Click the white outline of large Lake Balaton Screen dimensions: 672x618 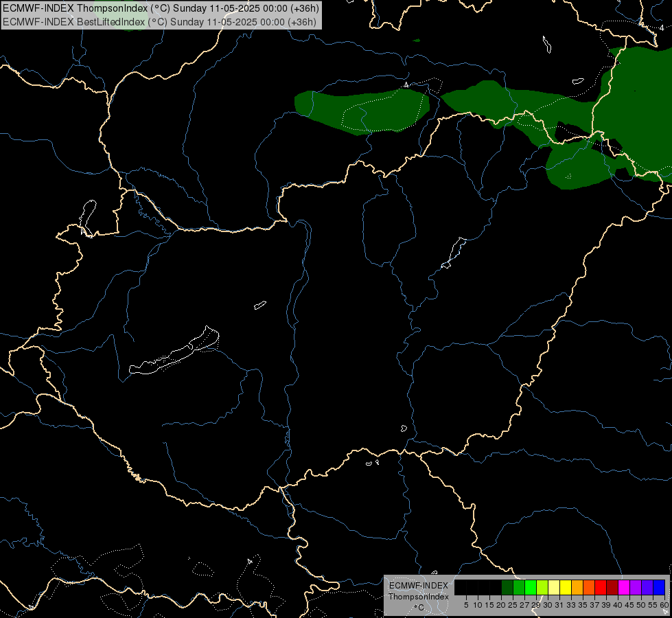(x=174, y=351)
